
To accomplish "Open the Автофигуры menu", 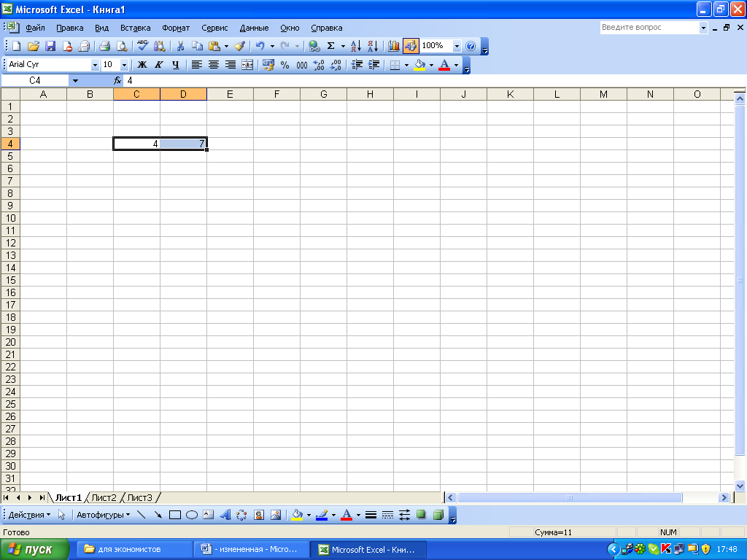I will pyautogui.click(x=104, y=515).
